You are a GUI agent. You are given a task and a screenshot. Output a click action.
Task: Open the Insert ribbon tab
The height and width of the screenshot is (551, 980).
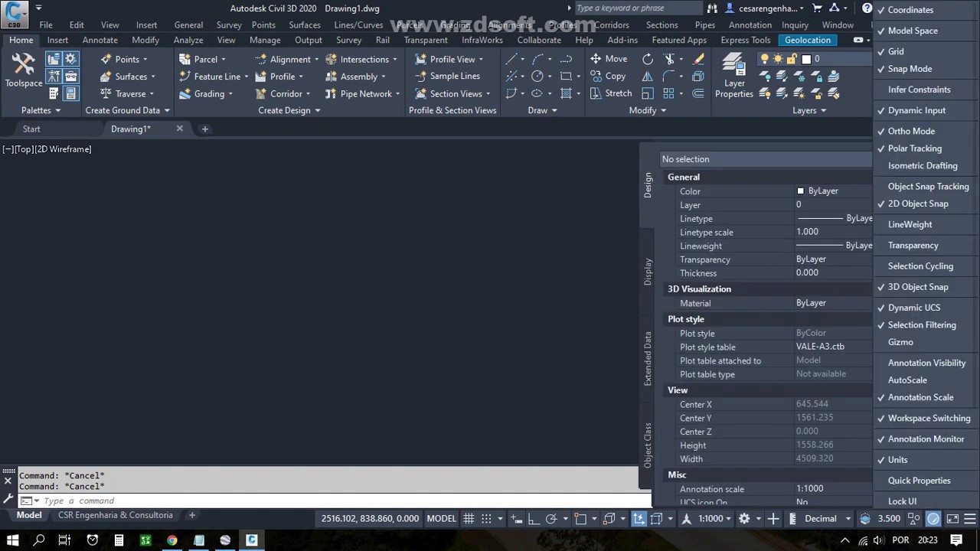tap(57, 40)
